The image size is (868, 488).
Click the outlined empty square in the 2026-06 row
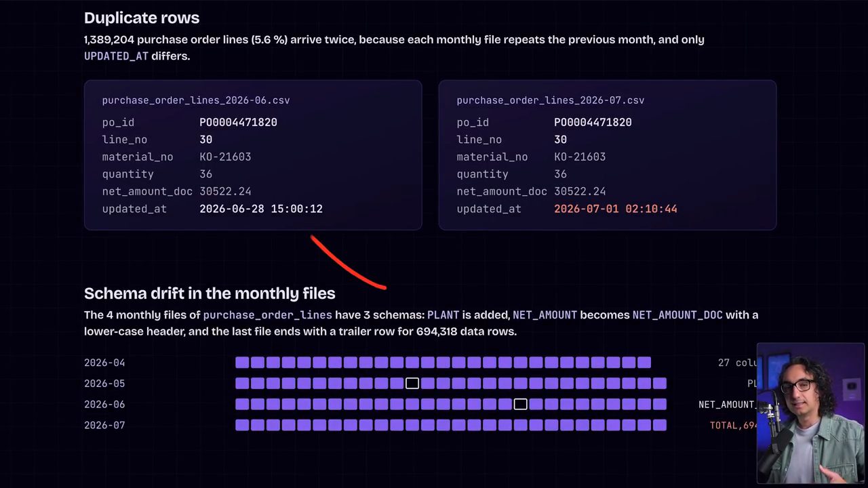pos(520,405)
